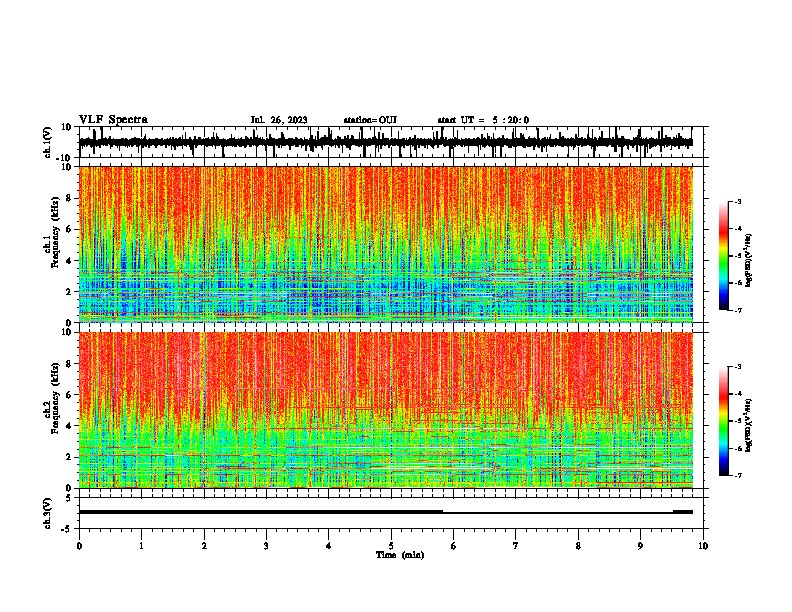Image resolution: width=792 pixels, height=612 pixels.
Task: Click time axis tick label "7"
Action: [516, 546]
